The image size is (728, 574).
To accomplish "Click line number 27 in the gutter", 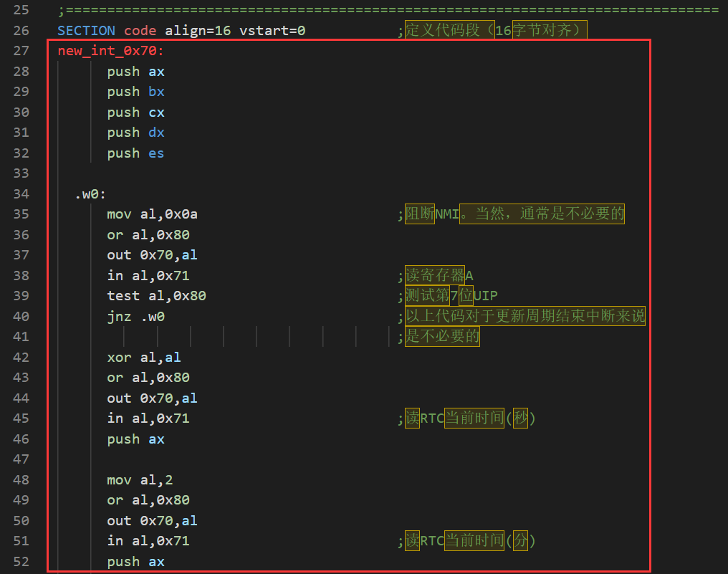I will 21,51.
